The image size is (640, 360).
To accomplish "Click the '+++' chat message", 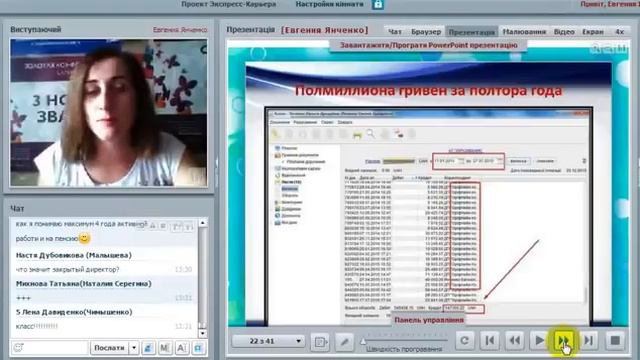I will pyautogui.click(x=23, y=298).
